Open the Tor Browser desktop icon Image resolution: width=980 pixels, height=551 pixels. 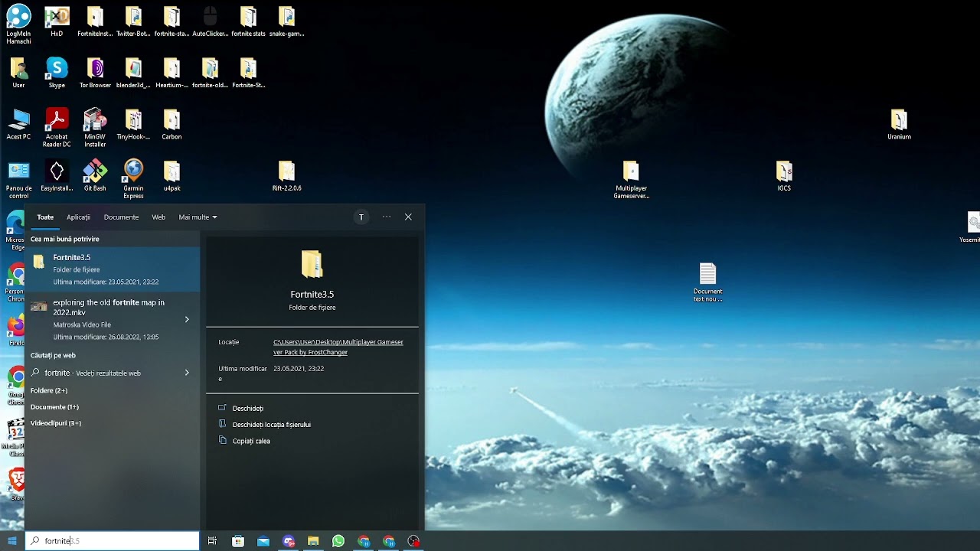[95, 73]
